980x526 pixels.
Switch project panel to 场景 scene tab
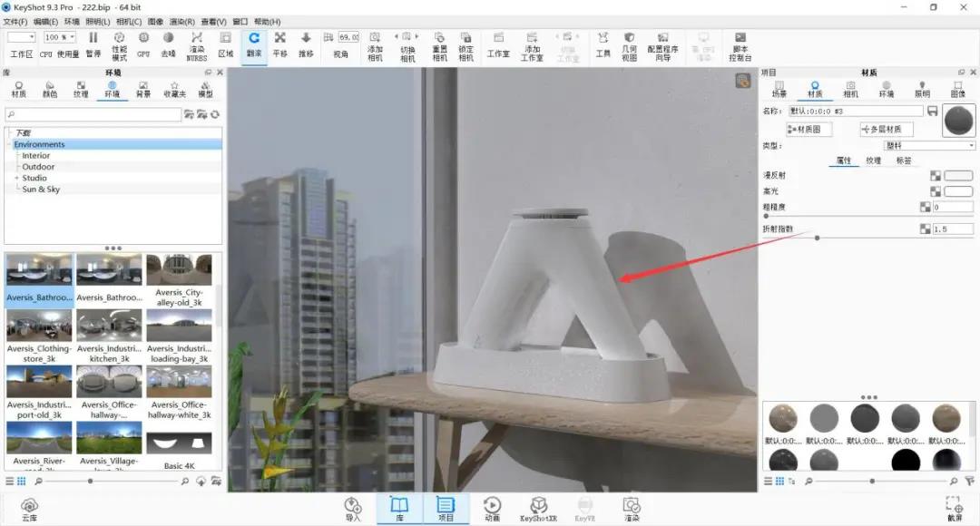[779, 90]
